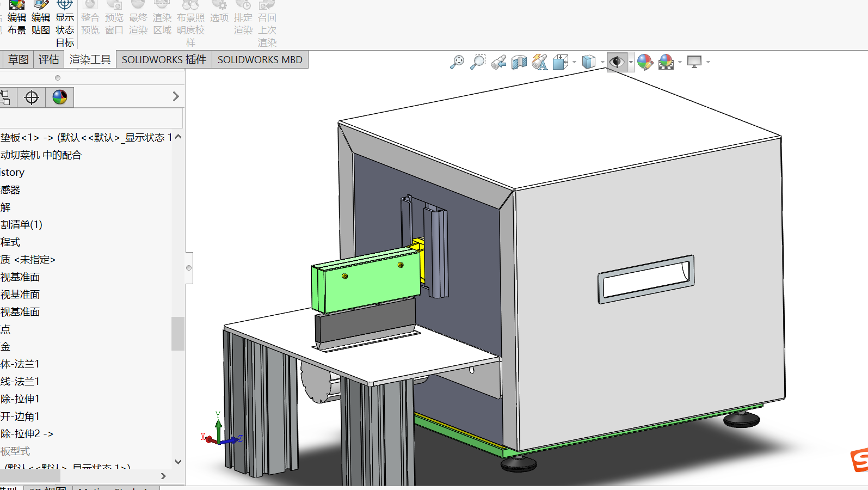Viewport: 868px width, 490px height.
Task: Click the Recall Last Render (召回上次渲染) tool
Action: (x=267, y=24)
